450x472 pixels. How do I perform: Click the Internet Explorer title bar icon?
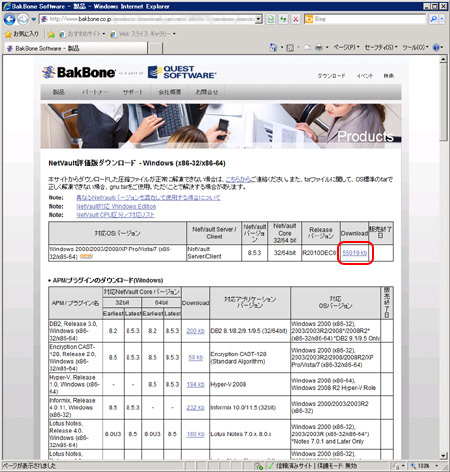pos(6,6)
